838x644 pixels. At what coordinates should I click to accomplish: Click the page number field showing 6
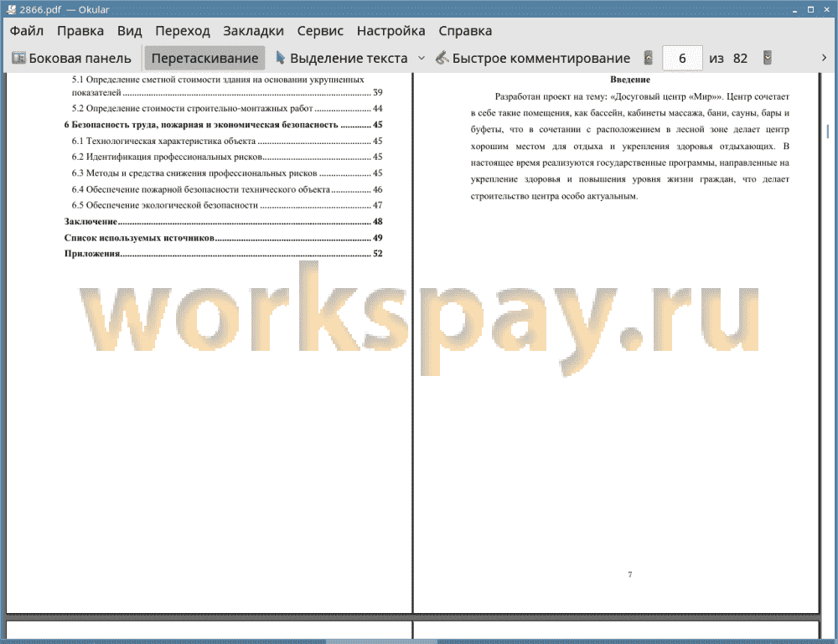click(x=682, y=59)
